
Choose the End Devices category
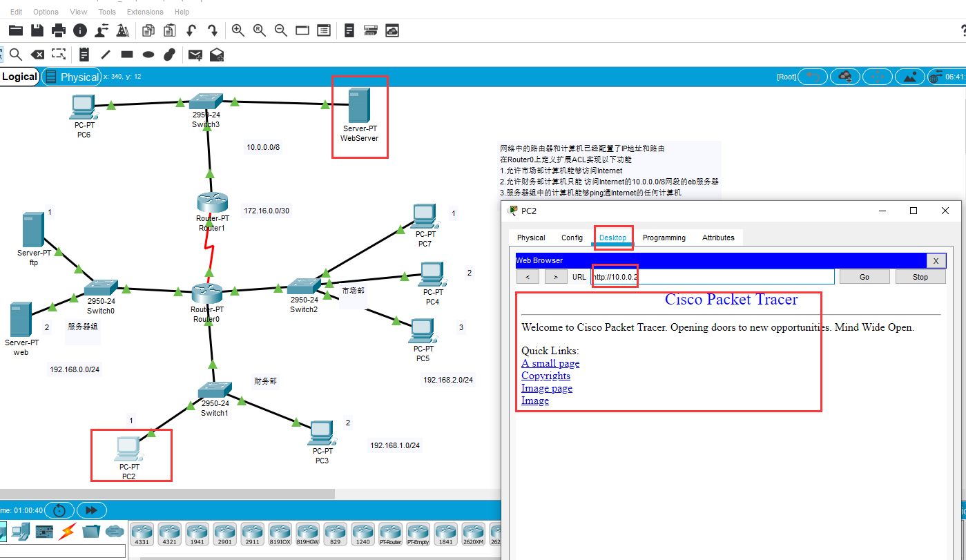tap(20, 531)
